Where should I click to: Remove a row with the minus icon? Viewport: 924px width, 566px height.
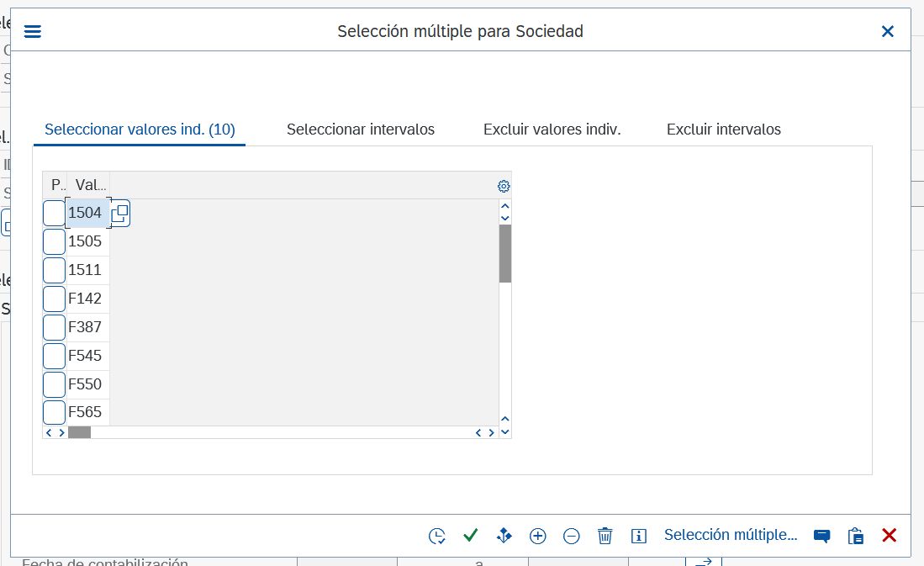pyautogui.click(x=572, y=536)
